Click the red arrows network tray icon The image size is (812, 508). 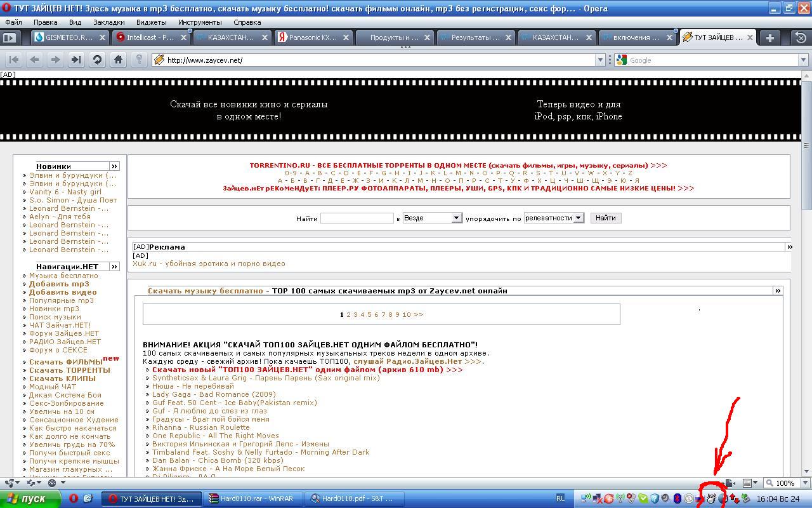tap(735, 498)
